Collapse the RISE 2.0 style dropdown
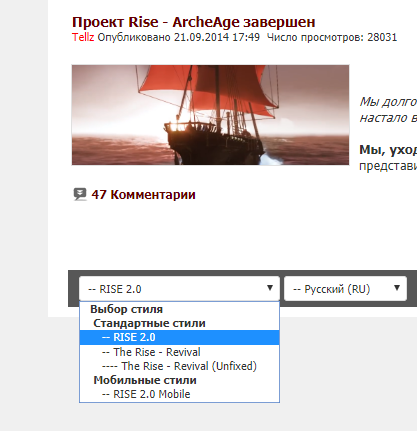This screenshot has height=431, width=417. (x=179, y=289)
